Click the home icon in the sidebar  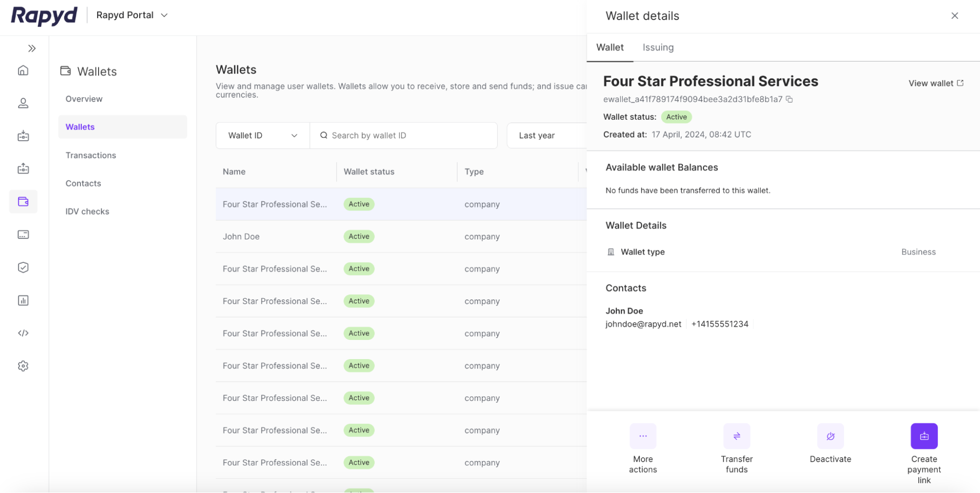(x=23, y=71)
